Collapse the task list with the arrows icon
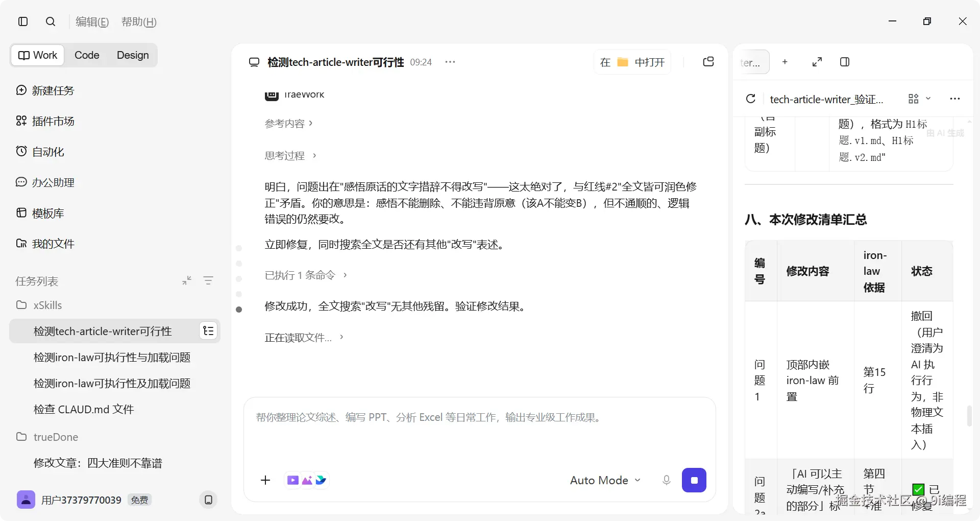980x521 pixels. pos(187,280)
